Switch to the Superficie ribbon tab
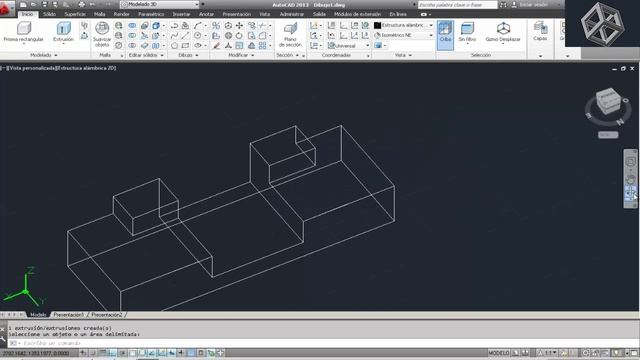The image size is (640, 360). click(x=75, y=14)
